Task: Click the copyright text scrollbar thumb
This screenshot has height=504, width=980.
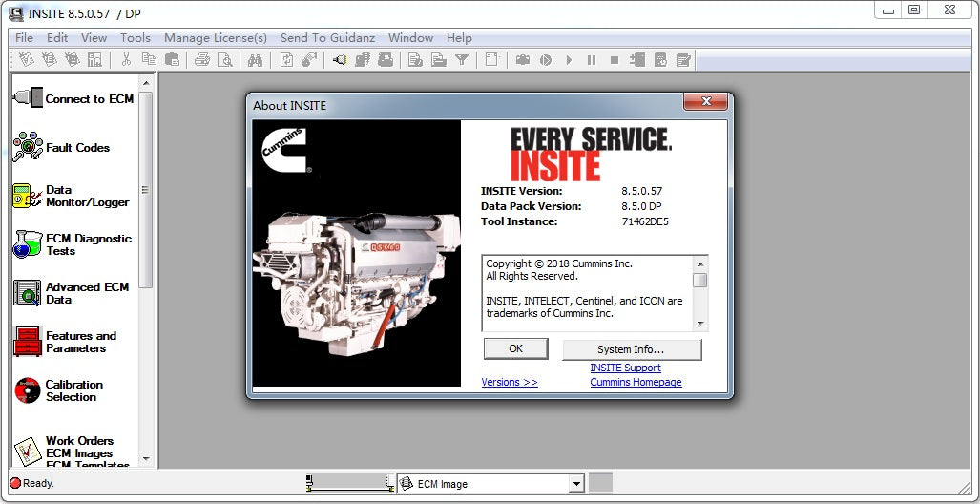Action: [x=700, y=280]
